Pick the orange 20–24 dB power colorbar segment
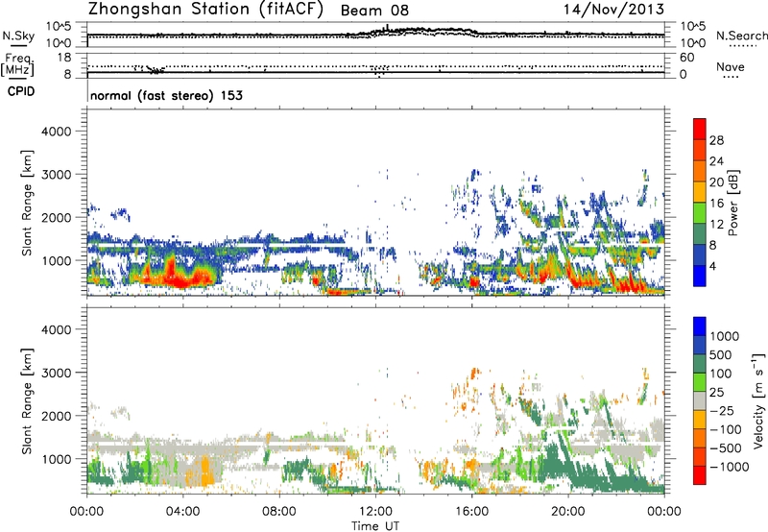 pyautogui.click(x=700, y=171)
